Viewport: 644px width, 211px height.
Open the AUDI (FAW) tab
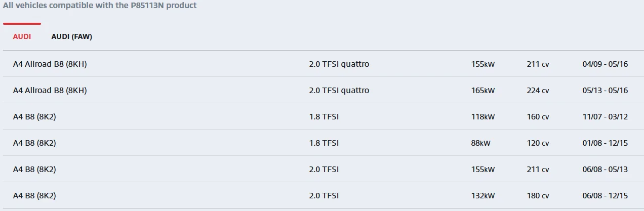click(72, 36)
